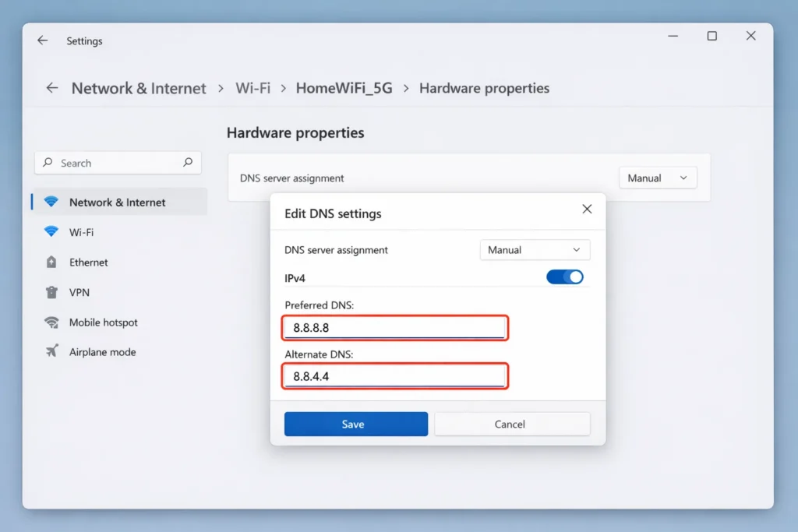
Task: Click the Alternate DNS field showing 8.8.4.4
Action: pos(394,376)
